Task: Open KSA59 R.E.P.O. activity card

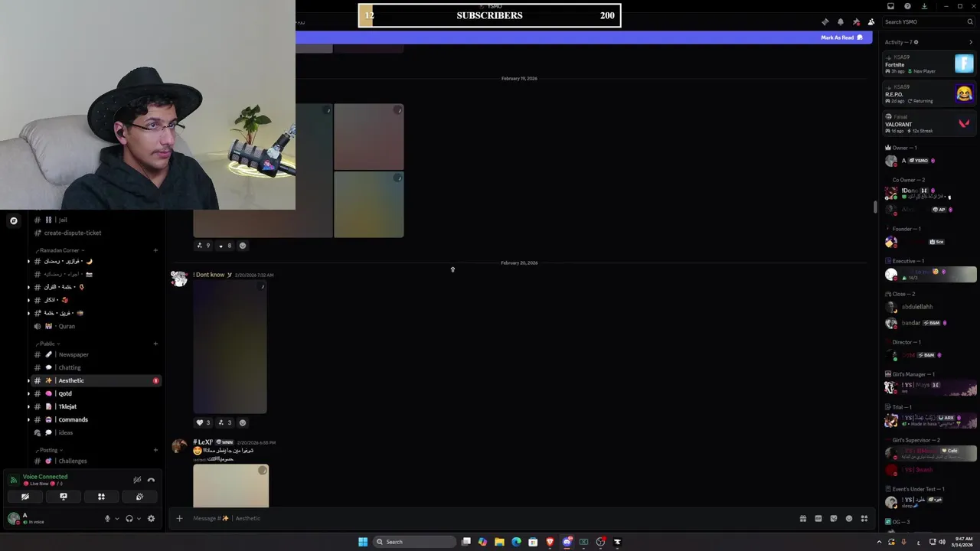Action: [929, 94]
